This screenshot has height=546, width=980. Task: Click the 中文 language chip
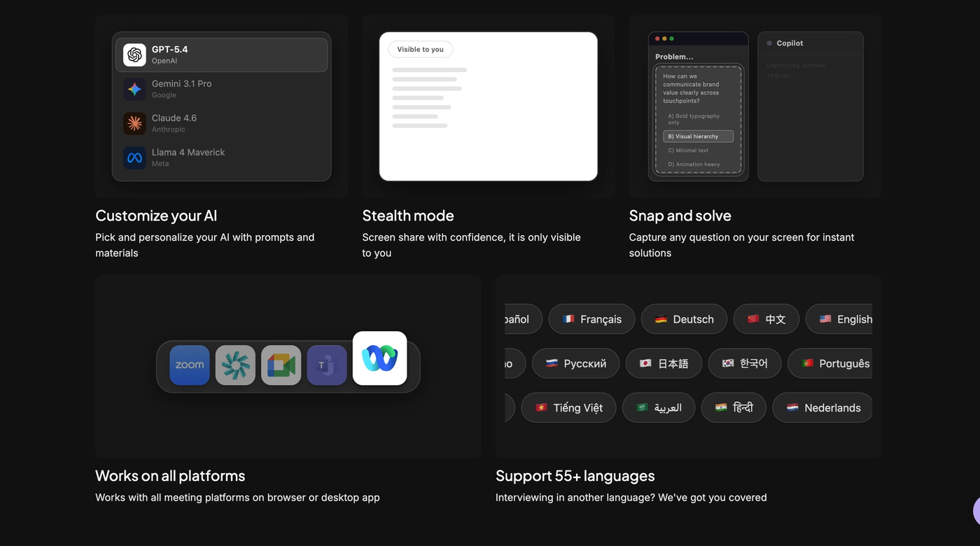[766, 319]
